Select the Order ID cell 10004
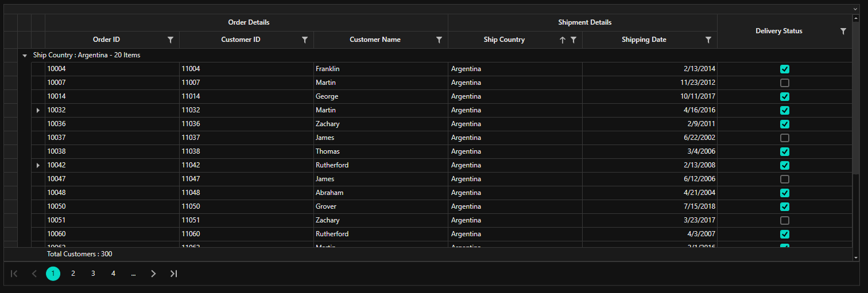This screenshot has width=868, height=293. [x=113, y=69]
